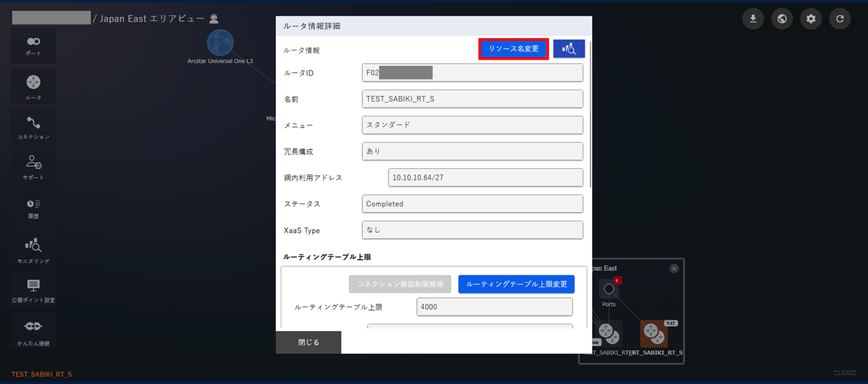Click the 冗長構成 field あり
This screenshot has width=868, height=384.
[473, 151]
